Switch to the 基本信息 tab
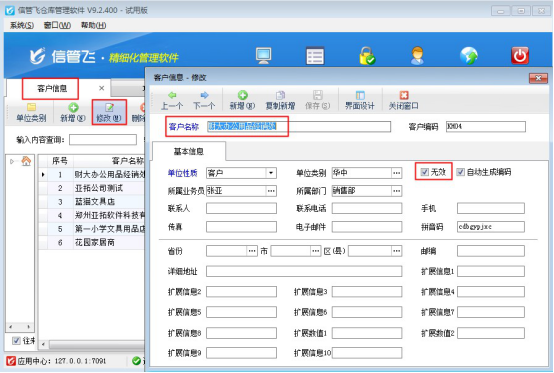This screenshot has height=373, width=554. pyautogui.click(x=189, y=152)
